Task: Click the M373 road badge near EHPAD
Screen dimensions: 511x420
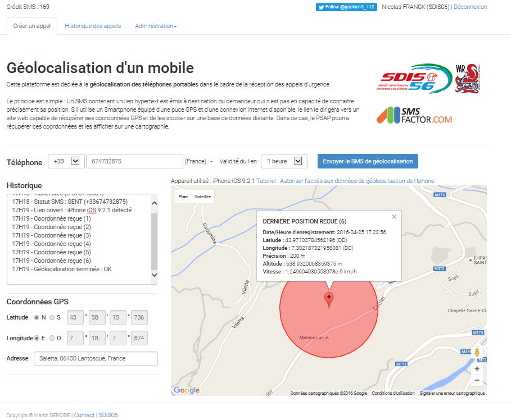Action: 439,268
